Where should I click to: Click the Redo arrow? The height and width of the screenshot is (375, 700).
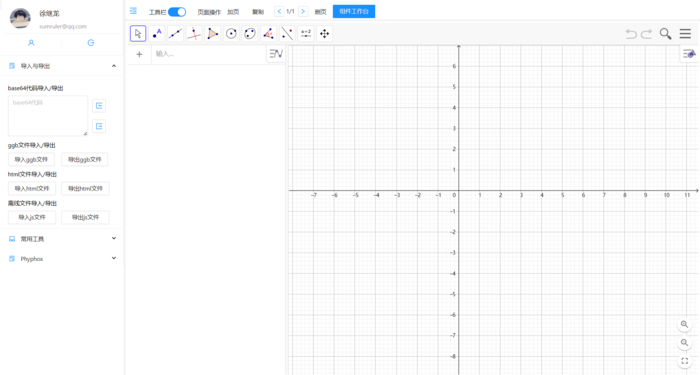pos(646,34)
